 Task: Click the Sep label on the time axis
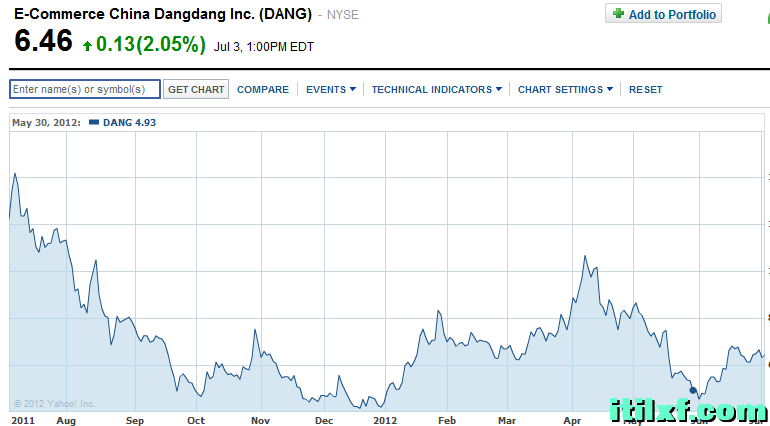(x=135, y=421)
